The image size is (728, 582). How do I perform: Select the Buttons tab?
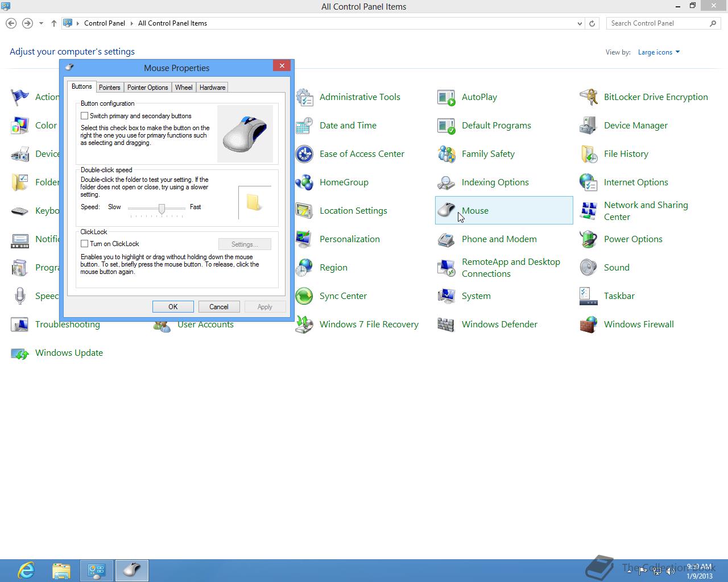pyautogui.click(x=82, y=86)
